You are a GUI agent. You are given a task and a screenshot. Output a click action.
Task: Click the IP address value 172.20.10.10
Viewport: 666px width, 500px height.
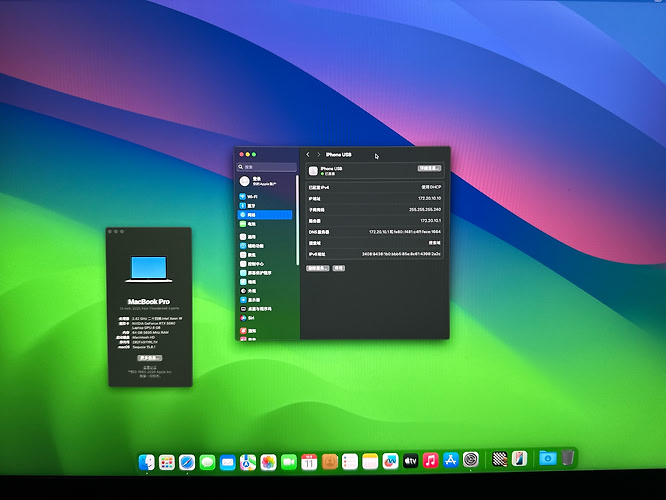[429, 198]
